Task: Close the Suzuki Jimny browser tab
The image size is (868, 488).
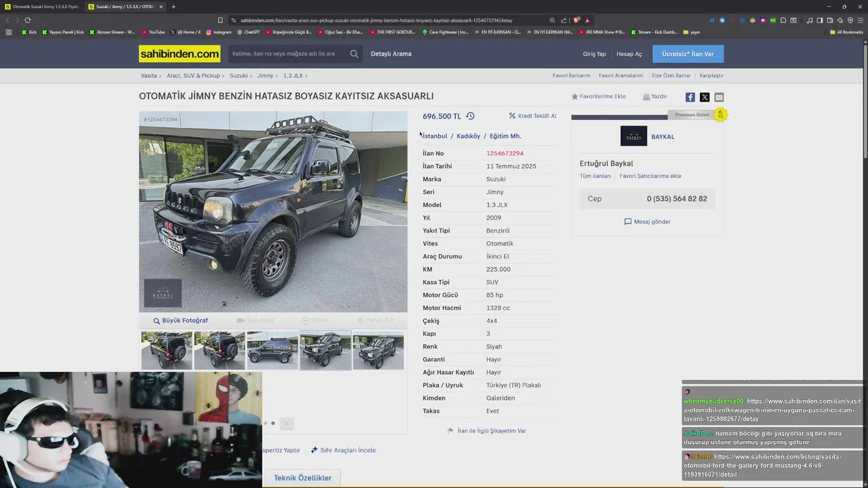Action: point(161,7)
